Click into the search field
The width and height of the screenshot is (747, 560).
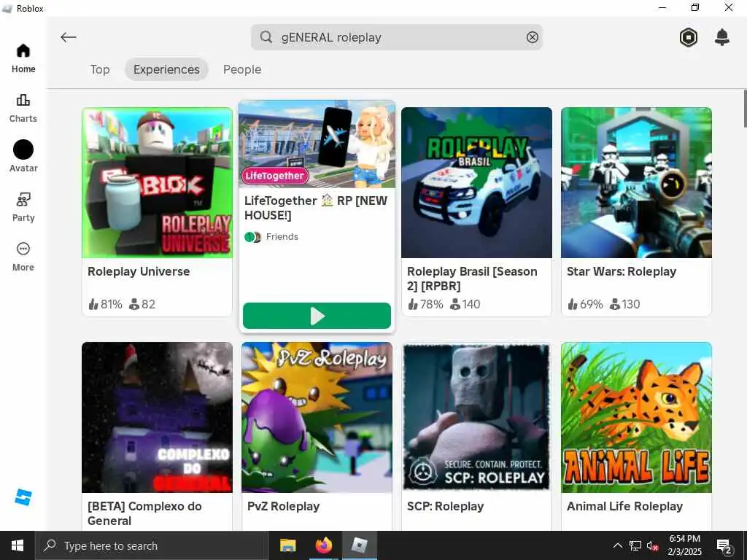click(x=396, y=37)
